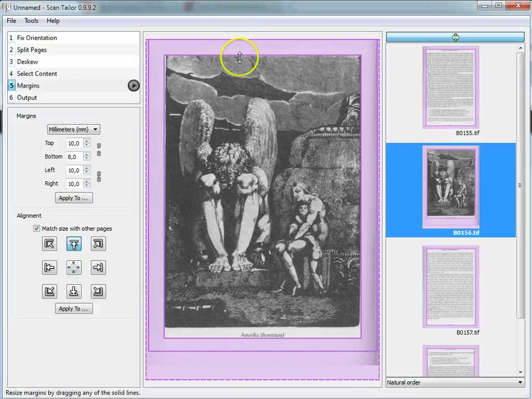Go to Split Pages stage
532x399 pixels.
pyautogui.click(x=74, y=49)
